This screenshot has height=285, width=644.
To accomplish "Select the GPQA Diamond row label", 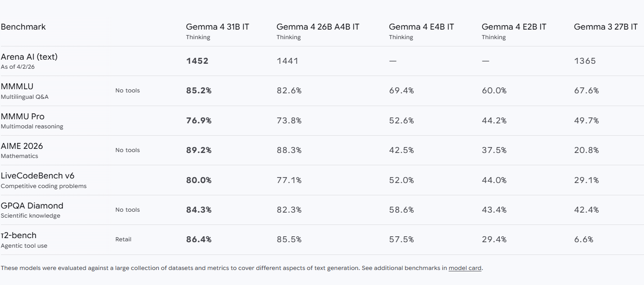I will (x=32, y=206).
